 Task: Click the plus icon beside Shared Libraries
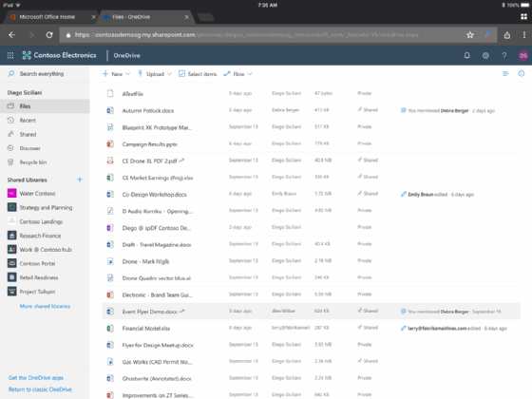[x=80, y=180]
